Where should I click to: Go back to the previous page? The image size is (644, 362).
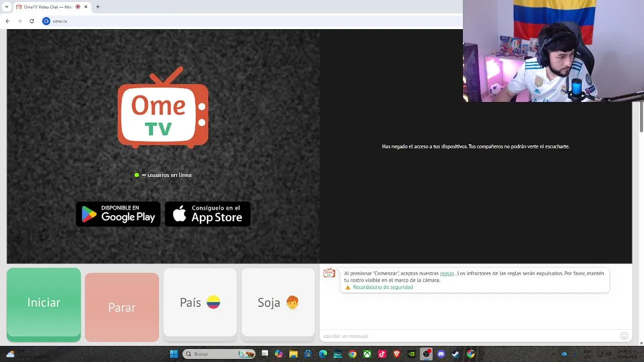click(8, 21)
